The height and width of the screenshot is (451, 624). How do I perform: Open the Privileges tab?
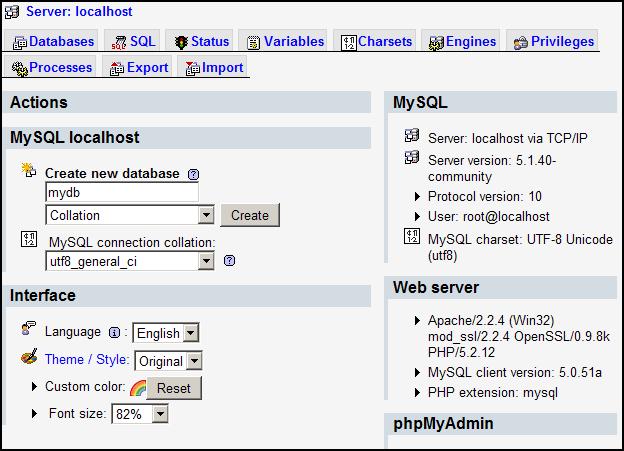coord(554,41)
